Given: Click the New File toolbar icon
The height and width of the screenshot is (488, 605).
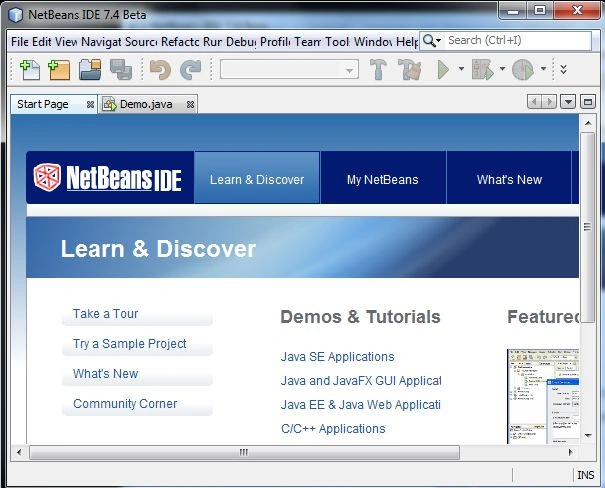Looking at the screenshot, I should pos(30,70).
